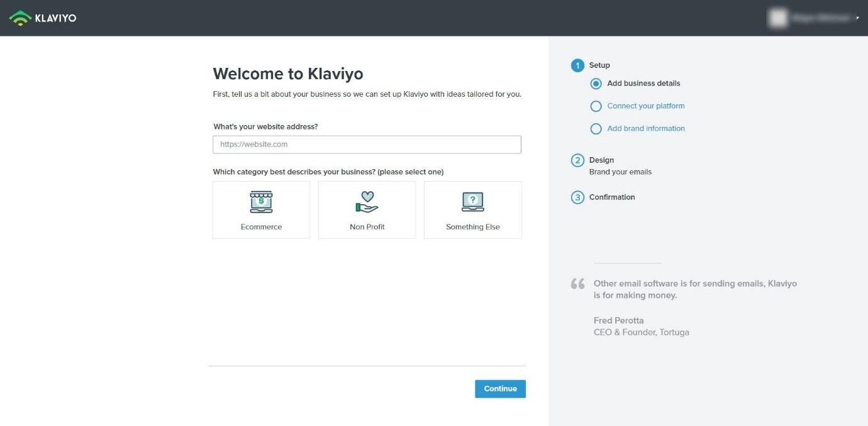This screenshot has height=426, width=868.
Task: Click the Klaviyo logo in the header
Action: click(x=43, y=18)
